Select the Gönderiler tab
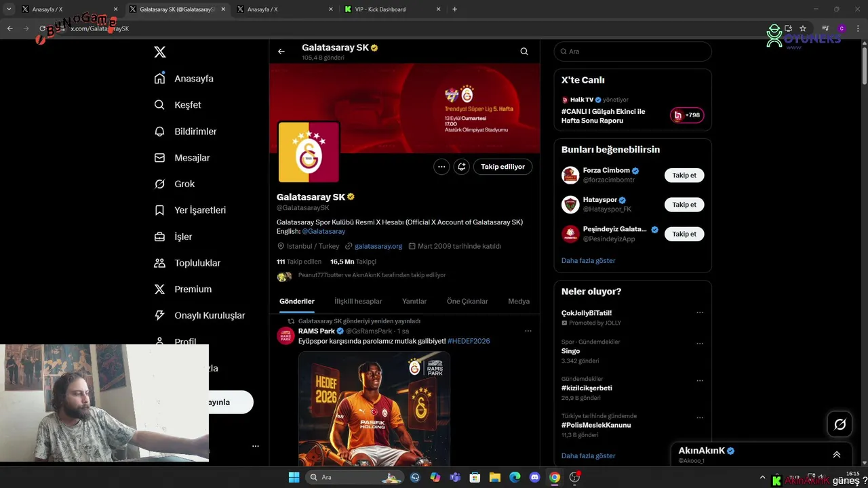Viewport: 868px width, 488px height. click(x=297, y=302)
